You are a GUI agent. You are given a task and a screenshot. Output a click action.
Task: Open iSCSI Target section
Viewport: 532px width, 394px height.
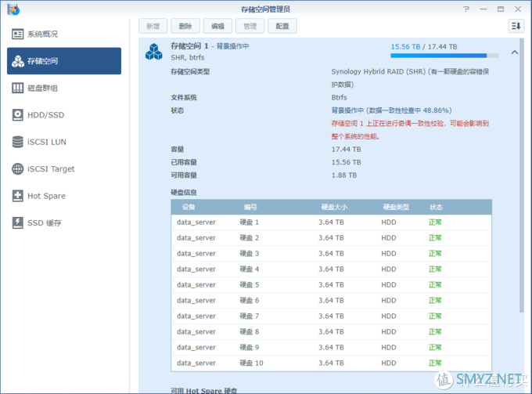point(64,169)
